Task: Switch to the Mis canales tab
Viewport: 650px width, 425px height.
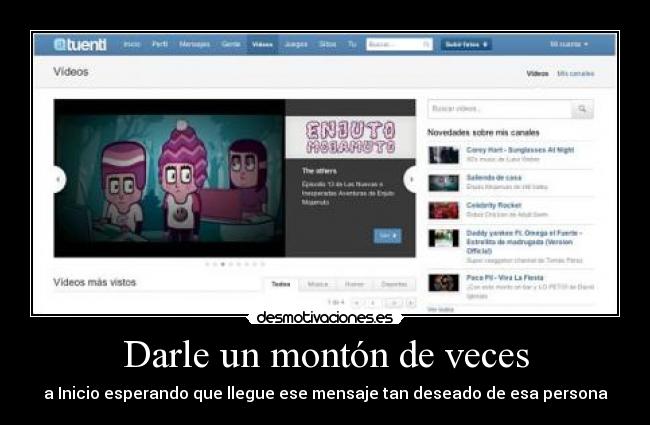Action: click(x=575, y=74)
